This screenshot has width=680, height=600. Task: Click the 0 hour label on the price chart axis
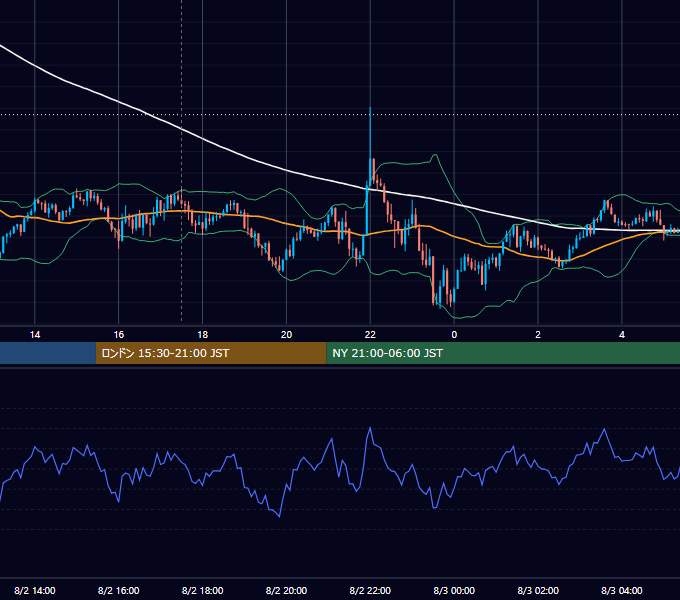[454, 335]
